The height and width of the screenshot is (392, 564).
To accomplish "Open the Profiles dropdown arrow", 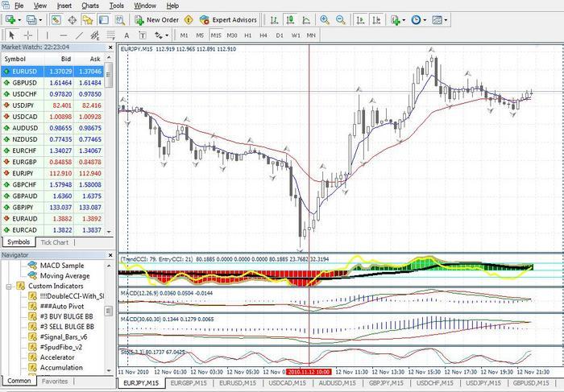I will [40, 20].
